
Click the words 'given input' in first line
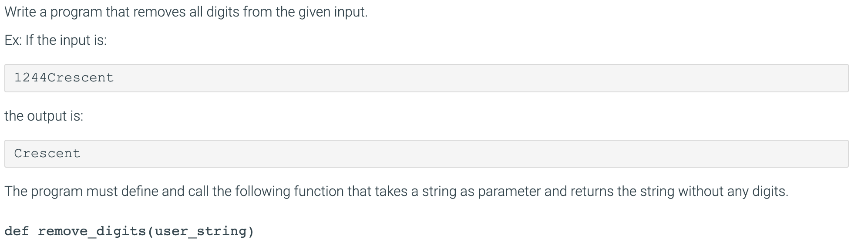click(x=333, y=12)
